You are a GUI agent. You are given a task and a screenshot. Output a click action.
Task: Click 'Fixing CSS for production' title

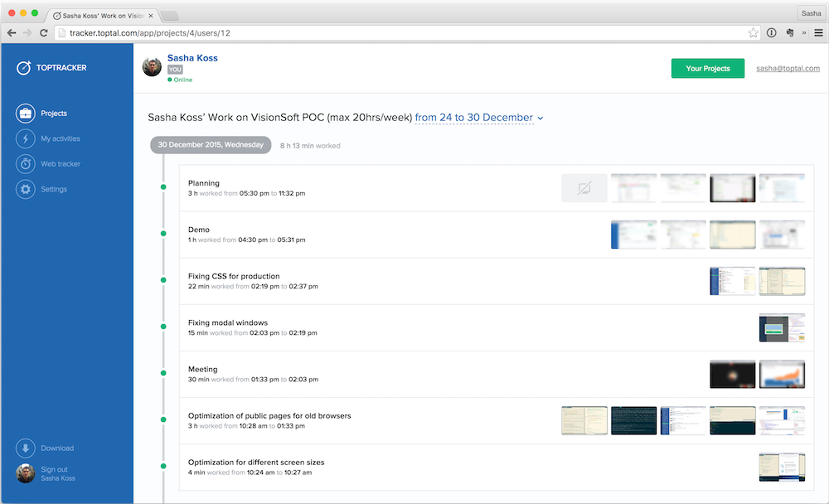click(234, 276)
